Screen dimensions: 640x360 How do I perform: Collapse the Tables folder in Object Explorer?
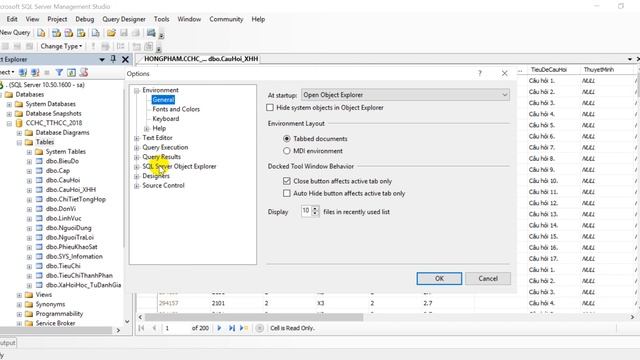pyautogui.click(x=19, y=142)
